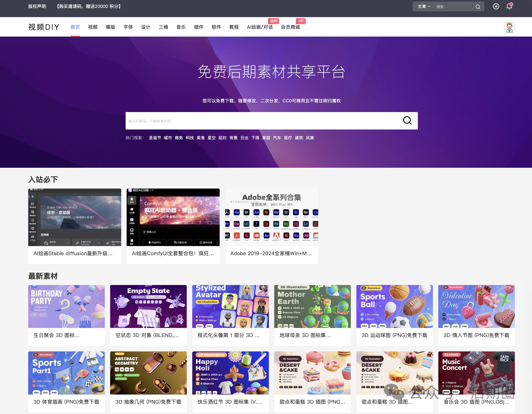Select hot search term 汽车
The height and width of the screenshot is (414, 532).
click(277, 138)
